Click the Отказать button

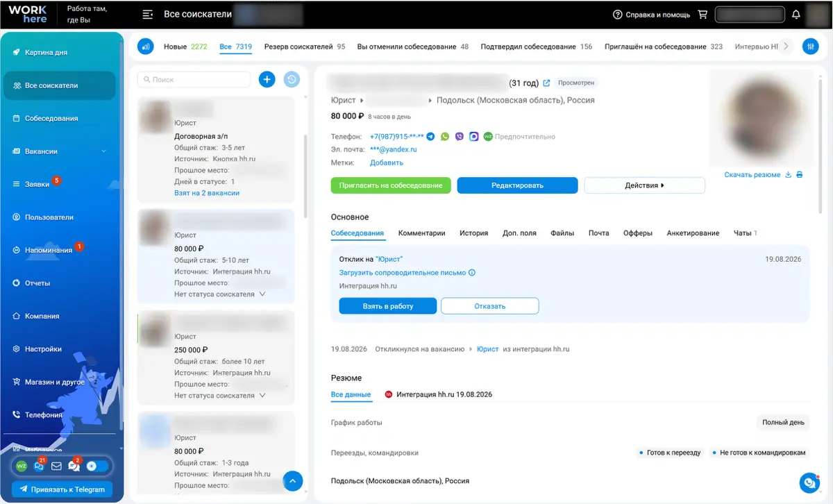pos(490,306)
